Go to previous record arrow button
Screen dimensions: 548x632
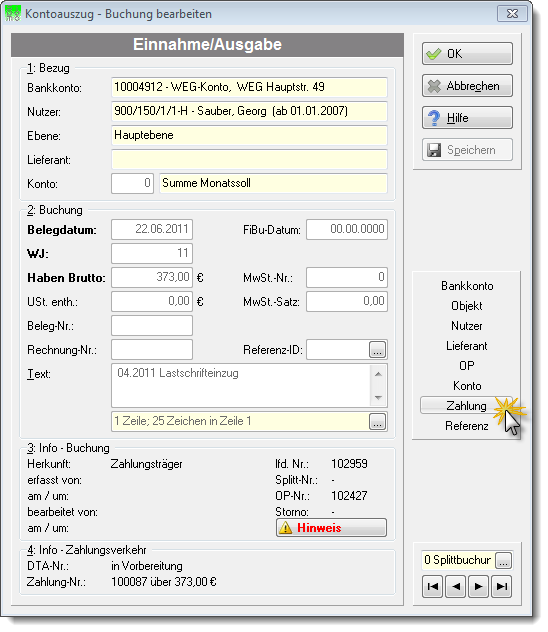coord(456,586)
